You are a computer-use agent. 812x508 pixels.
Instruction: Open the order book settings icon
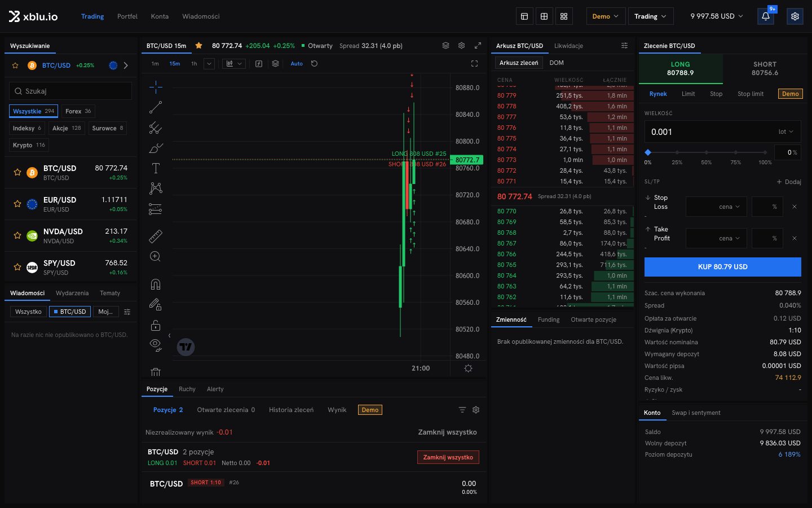pos(624,46)
